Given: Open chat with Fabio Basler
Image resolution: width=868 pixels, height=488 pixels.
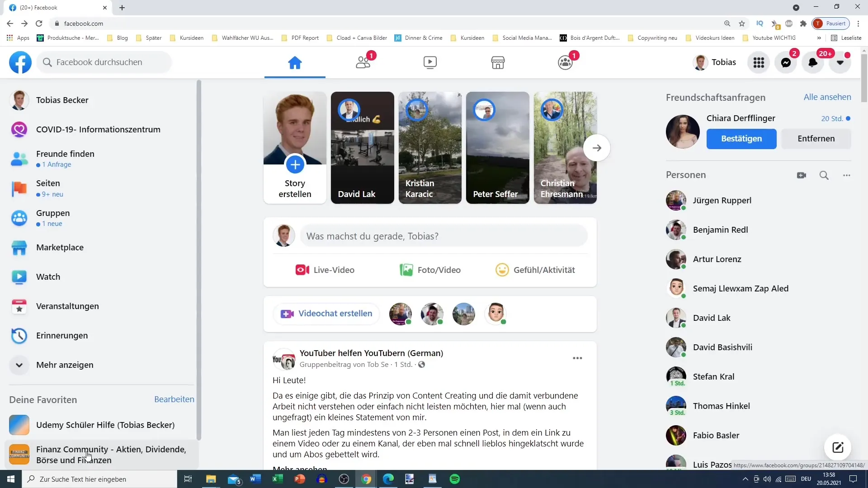Looking at the screenshot, I should coord(759,436).
